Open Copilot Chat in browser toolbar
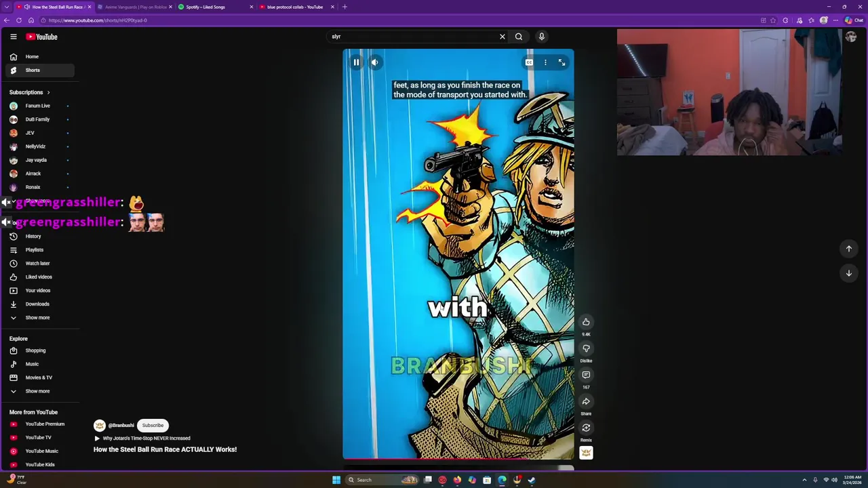 pos(854,20)
